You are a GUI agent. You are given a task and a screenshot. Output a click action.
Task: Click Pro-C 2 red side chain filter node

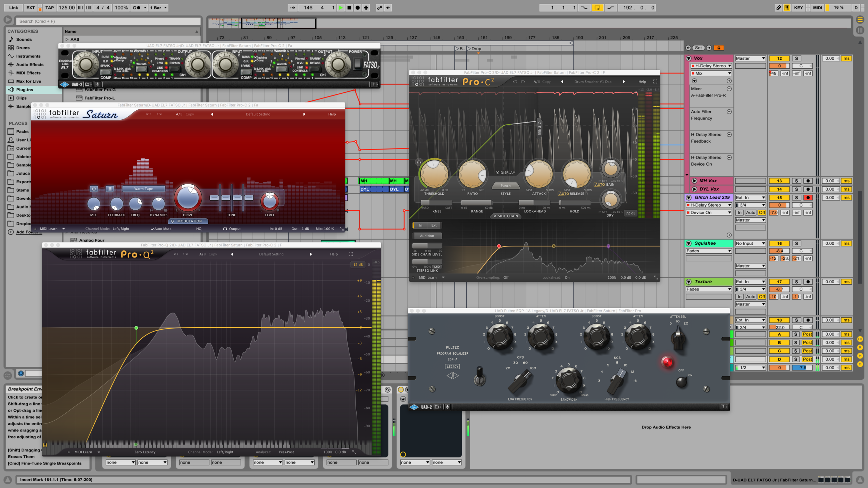(x=499, y=246)
